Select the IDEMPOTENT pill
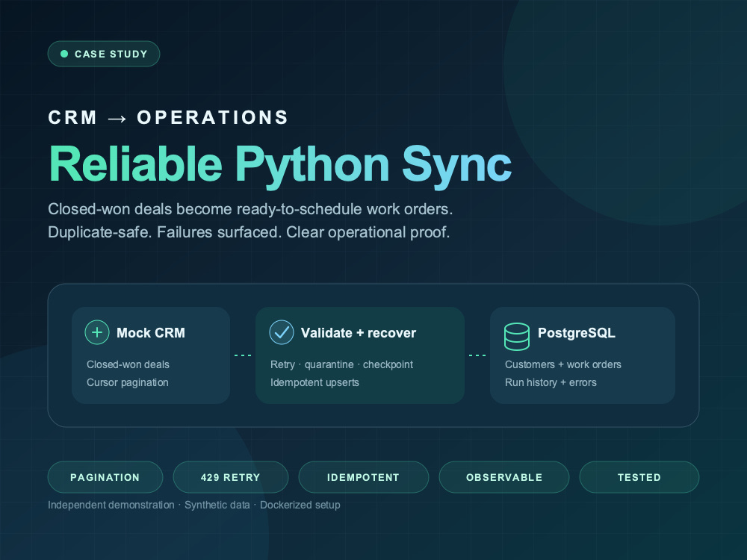The height and width of the screenshot is (560, 747). point(364,477)
